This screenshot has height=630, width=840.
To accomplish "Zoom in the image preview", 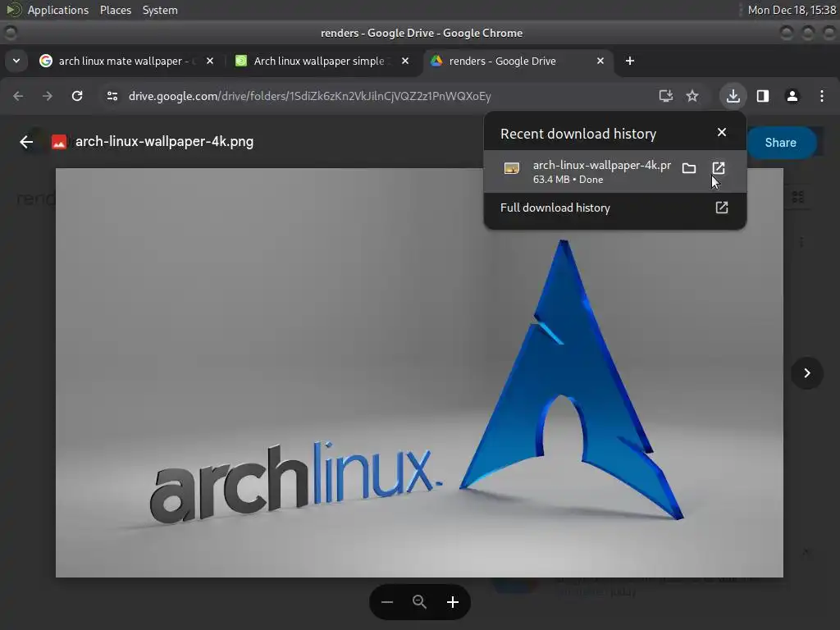I will click(453, 602).
